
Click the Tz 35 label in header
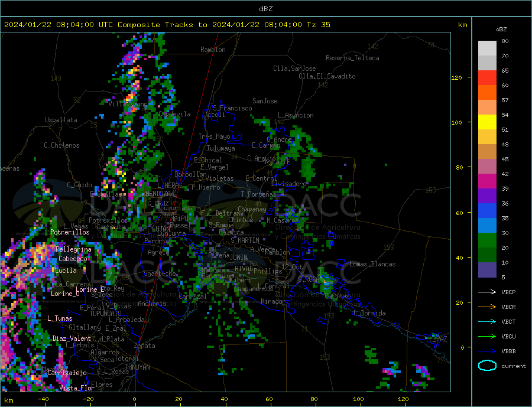pyautogui.click(x=318, y=25)
